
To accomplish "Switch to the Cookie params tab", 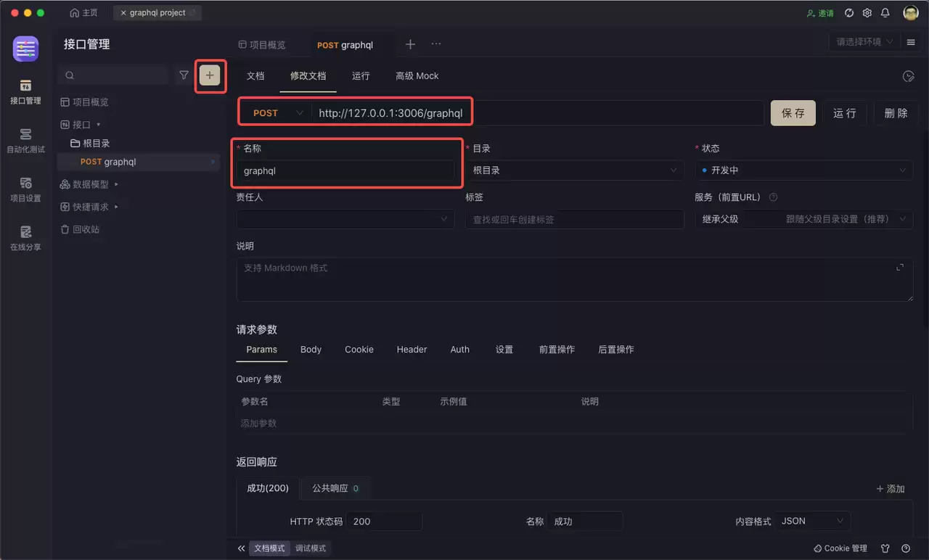I will pyautogui.click(x=359, y=350).
